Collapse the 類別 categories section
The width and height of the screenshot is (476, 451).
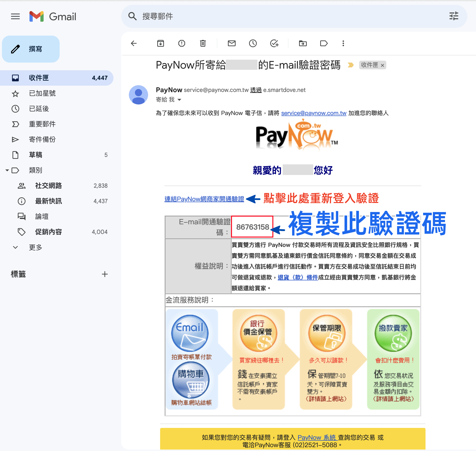point(7,170)
